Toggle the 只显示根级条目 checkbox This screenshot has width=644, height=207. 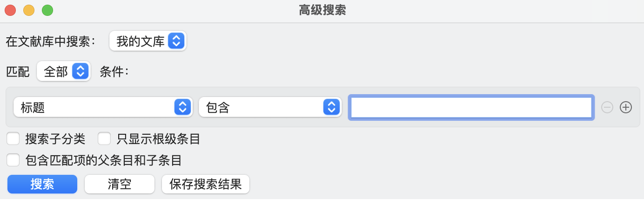point(104,138)
